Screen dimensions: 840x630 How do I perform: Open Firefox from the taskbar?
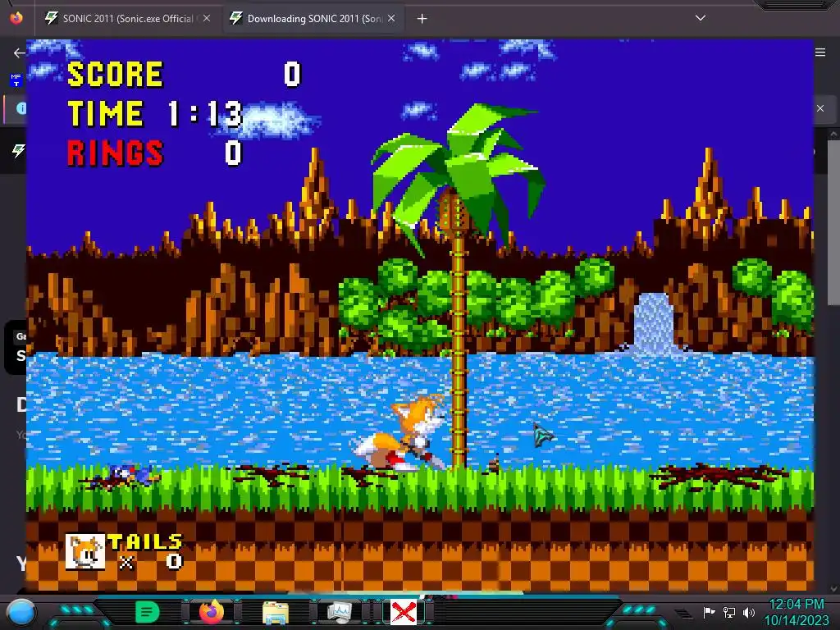point(212,612)
